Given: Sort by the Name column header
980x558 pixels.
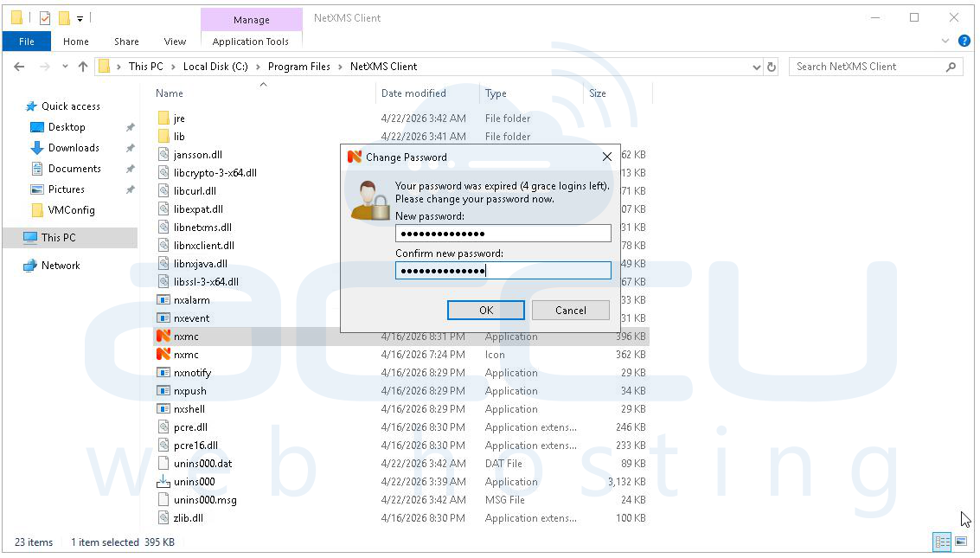Looking at the screenshot, I should (170, 93).
